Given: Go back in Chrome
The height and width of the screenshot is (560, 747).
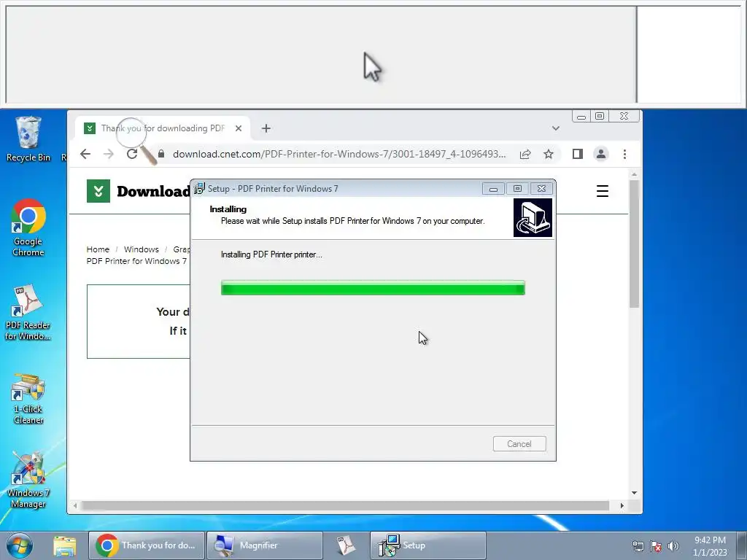Looking at the screenshot, I should [85, 154].
